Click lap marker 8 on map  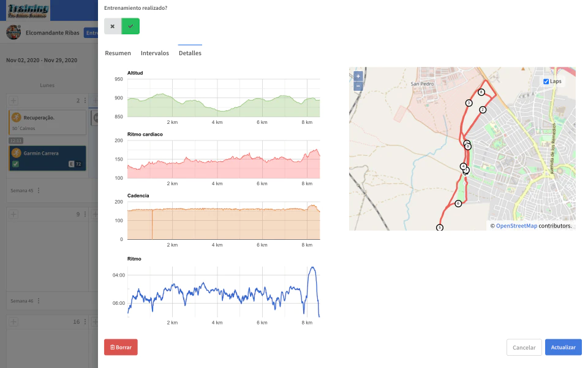pyautogui.click(x=481, y=92)
